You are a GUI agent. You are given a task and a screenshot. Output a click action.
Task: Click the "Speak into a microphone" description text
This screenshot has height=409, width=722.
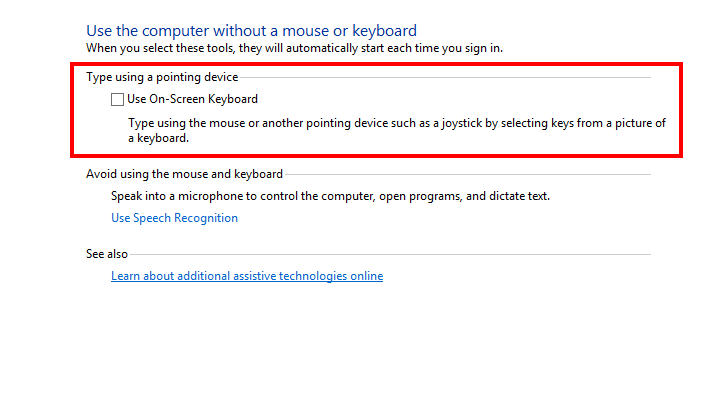(330, 196)
